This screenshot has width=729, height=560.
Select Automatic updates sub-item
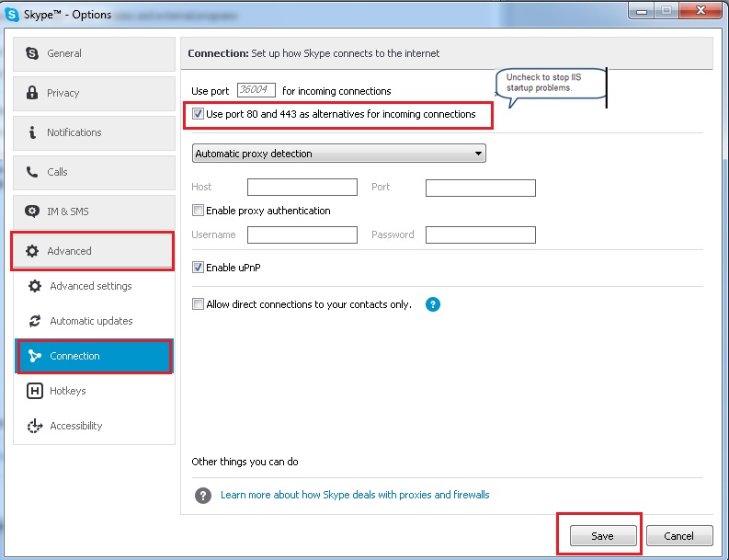point(95,321)
